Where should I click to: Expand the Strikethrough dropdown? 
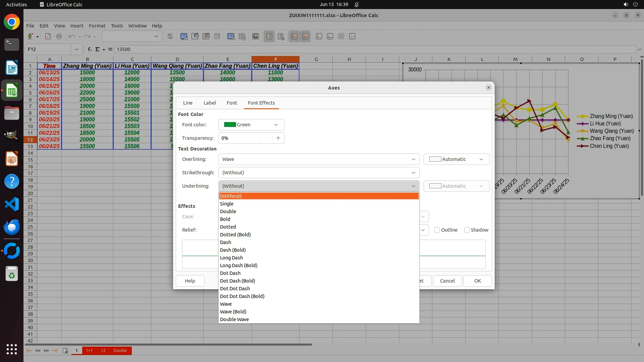[x=319, y=173]
